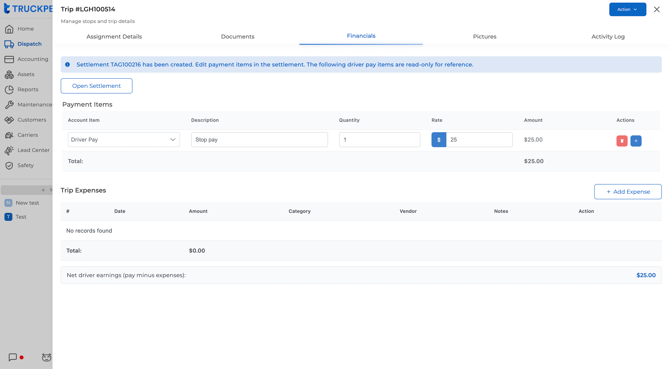Click the Stop pay description field
Screen dimensions: 670x369
pos(259,140)
